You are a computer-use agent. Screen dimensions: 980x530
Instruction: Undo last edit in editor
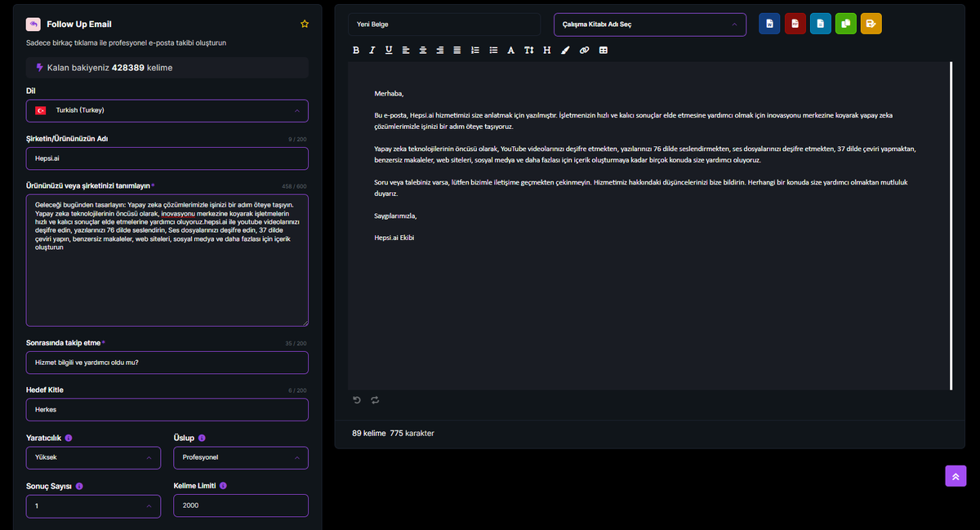357,399
